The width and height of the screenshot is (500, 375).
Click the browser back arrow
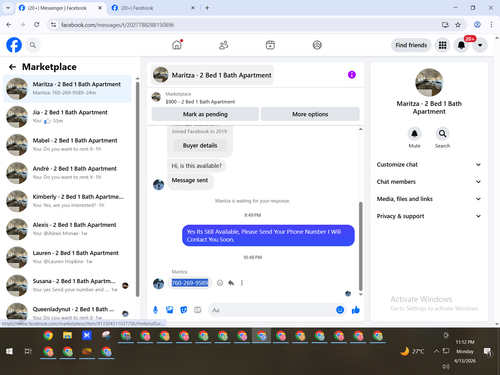click(9, 25)
